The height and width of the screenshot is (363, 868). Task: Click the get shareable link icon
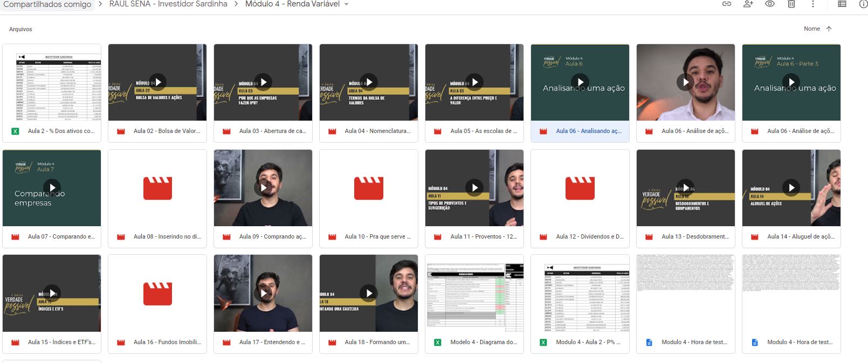(x=727, y=4)
